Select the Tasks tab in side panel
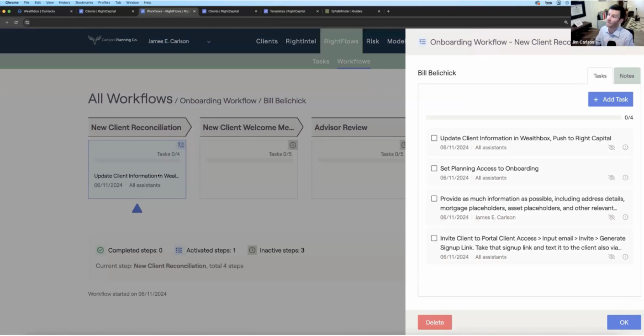Image resolution: width=644 pixels, height=336 pixels. (x=600, y=76)
